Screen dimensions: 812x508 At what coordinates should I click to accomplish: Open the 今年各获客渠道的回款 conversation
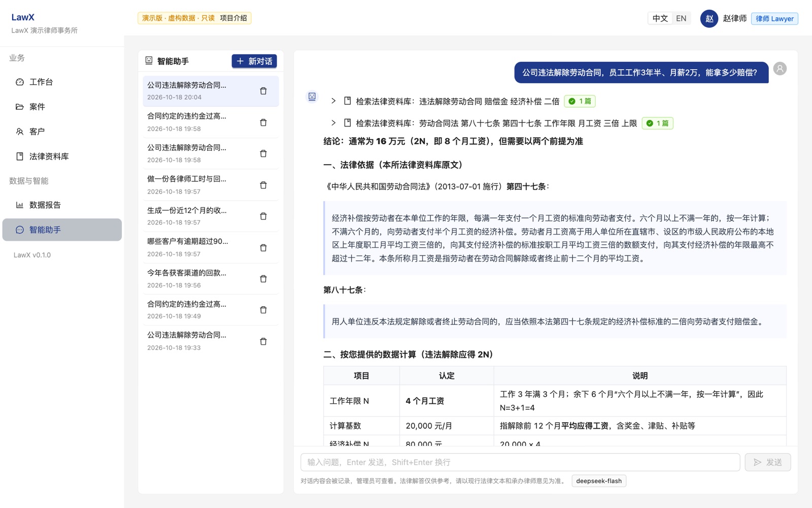[211, 278]
